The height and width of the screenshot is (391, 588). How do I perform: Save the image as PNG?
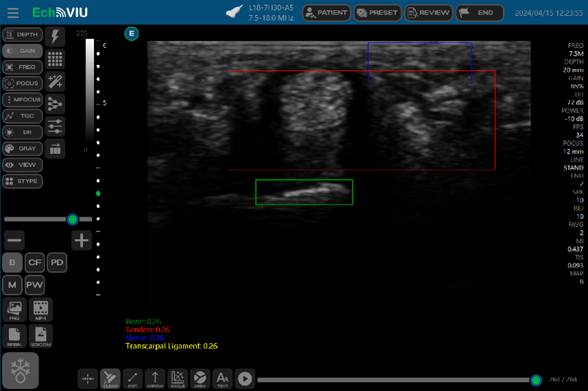14,310
